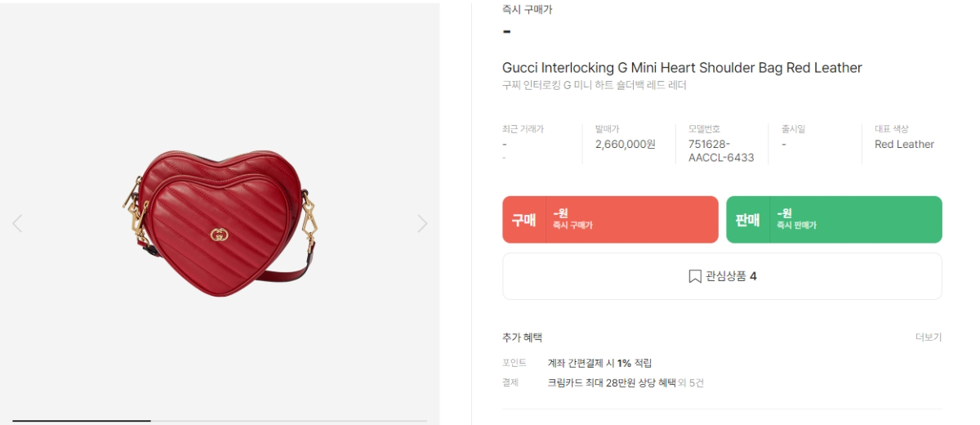Open the 크림카드 최대 28만원 benefit text
Viewport: 980px width, 425px height.
[611, 382]
